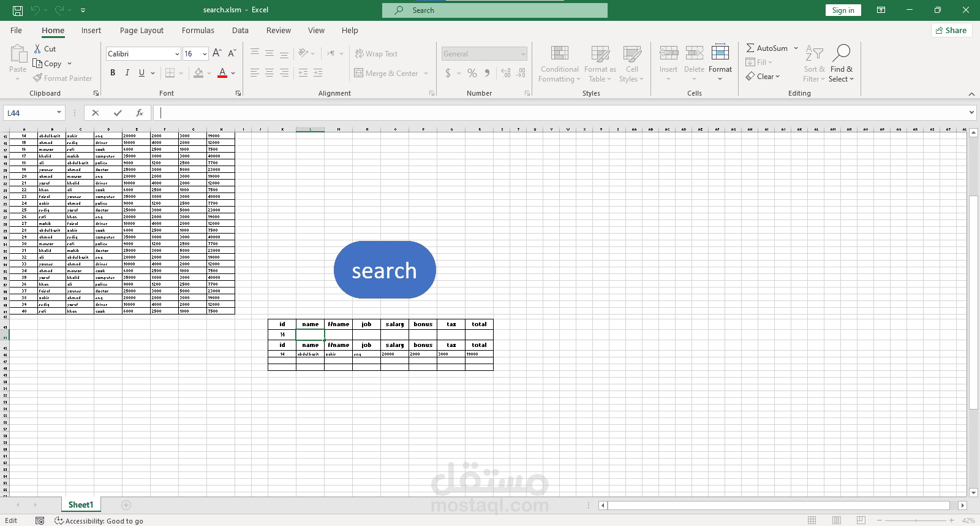Open the font name Calibri dropdown

(x=177, y=54)
